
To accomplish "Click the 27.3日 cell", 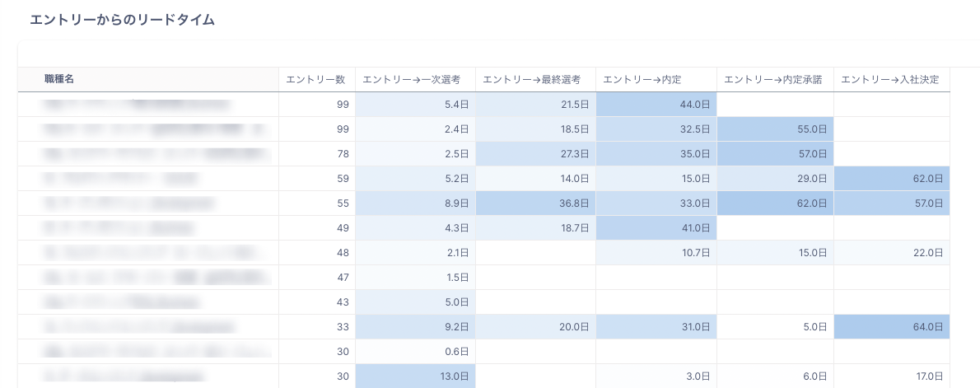I will [535, 154].
